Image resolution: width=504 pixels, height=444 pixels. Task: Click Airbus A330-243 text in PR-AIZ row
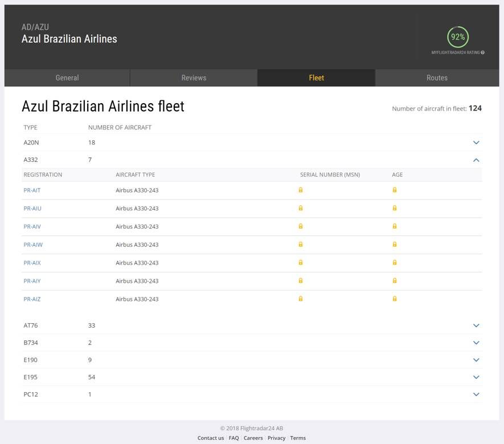tap(137, 299)
